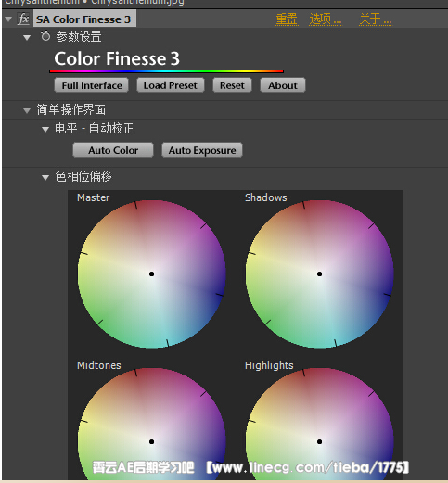Click the center dot of Shadows color wheel
Viewport: 448px width, 483px height.
point(319,273)
